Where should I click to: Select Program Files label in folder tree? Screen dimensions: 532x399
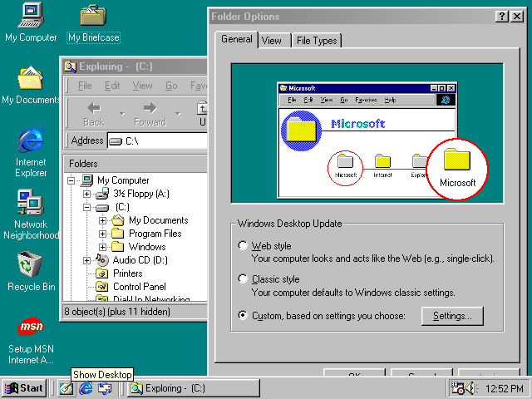tap(155, 234)
